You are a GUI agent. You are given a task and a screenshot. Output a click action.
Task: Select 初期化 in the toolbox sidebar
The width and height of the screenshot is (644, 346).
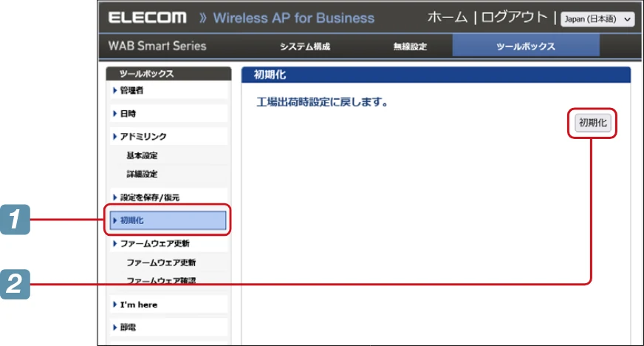pos(168,220)
